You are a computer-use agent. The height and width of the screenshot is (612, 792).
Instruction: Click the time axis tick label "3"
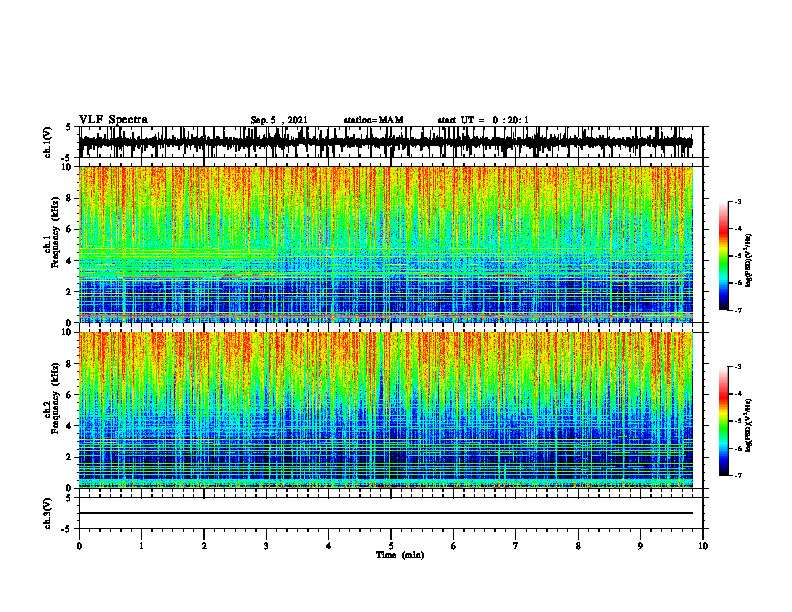click(x=266, y=546)
